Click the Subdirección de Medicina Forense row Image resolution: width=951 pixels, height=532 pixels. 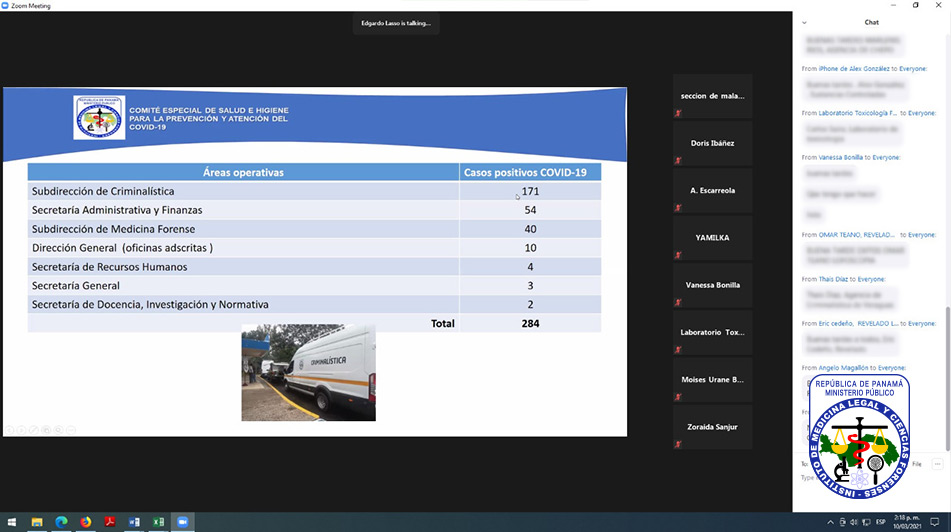[x=314, y=229]
